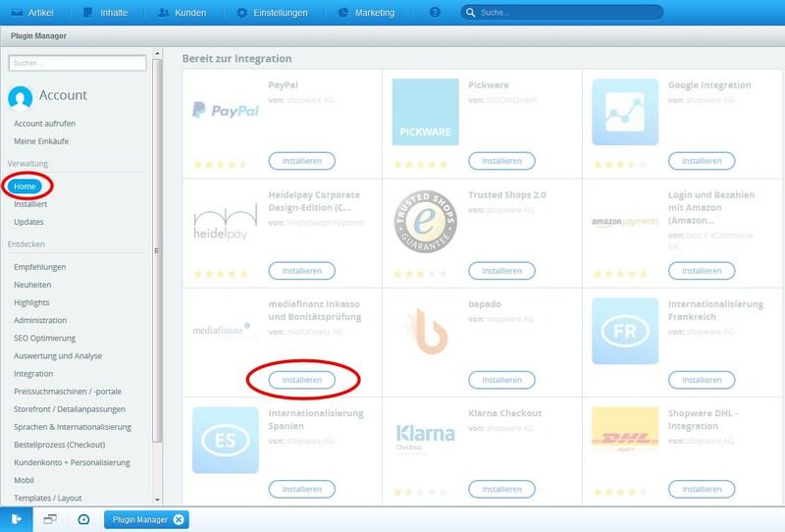Viewport: 785px width, 532px height.
Task: Click the sidebar scrollbar thumb
Action: (x=157, y=250)
